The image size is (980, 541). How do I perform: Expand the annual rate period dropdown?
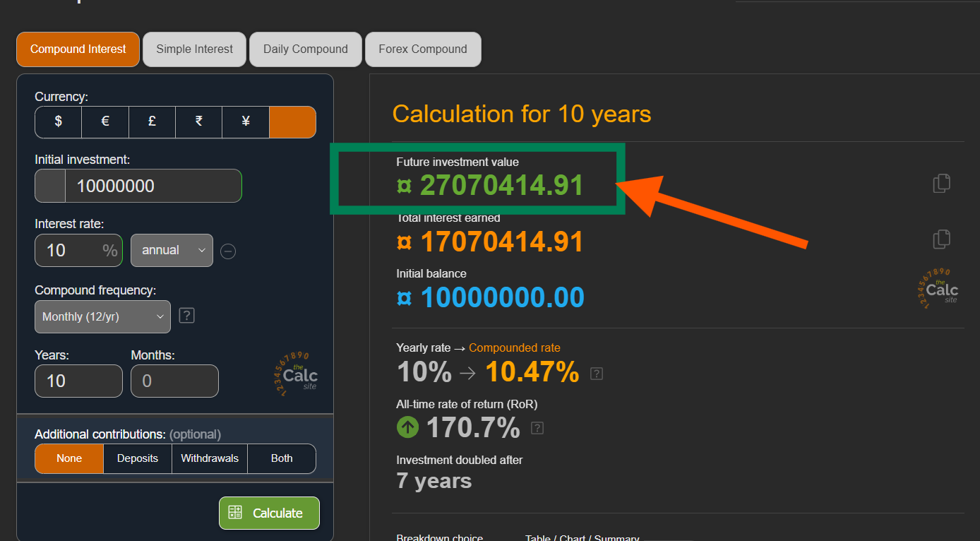point(172,250)
